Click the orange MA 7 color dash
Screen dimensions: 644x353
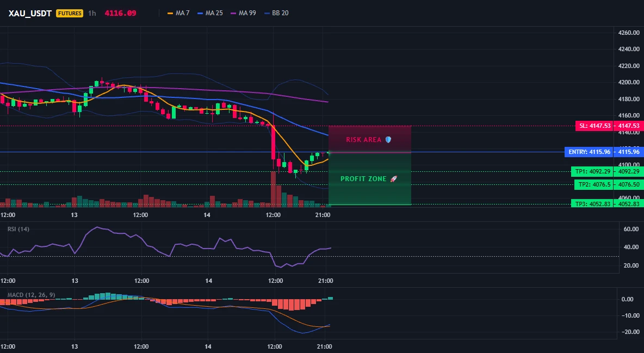pos(170,13)
